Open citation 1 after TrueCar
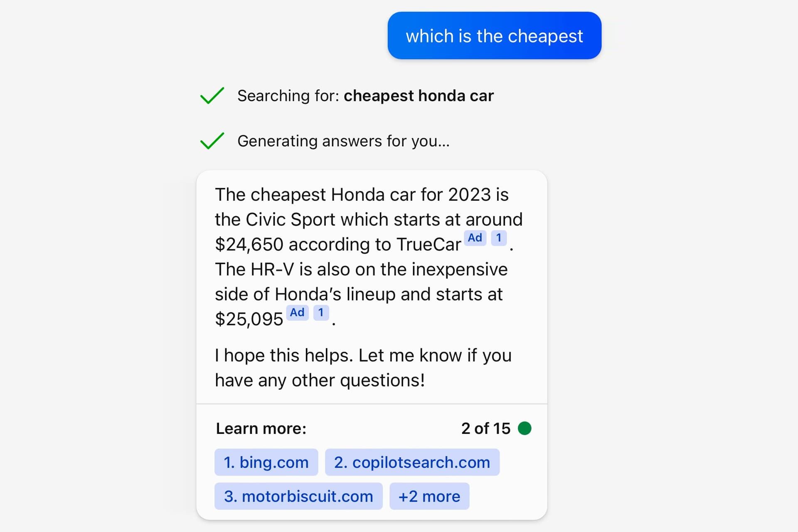Image resolution: width=798 pixels, height=532 pixels. pos(499,238)
